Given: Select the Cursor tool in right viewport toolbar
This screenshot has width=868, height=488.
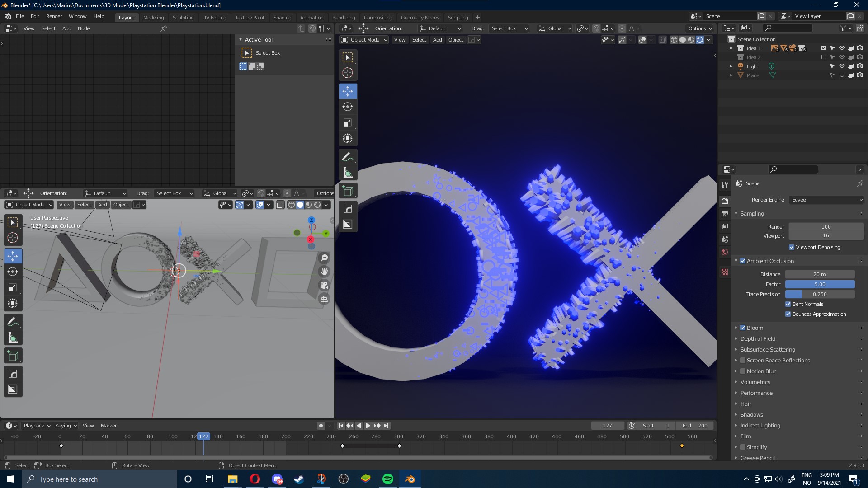Looking at the screenshot, I should coord(348,73).
